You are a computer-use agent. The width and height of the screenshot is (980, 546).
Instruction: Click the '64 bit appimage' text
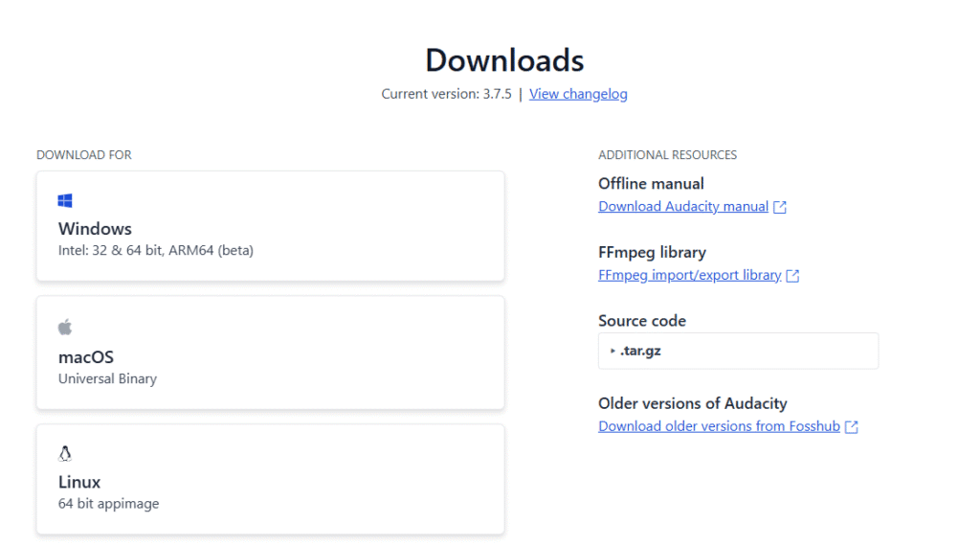pyautogui.click(x=109, y=504)
